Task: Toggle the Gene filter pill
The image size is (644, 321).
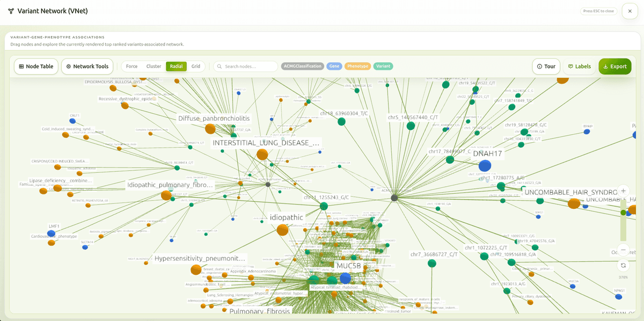Action: click(334, 66)
